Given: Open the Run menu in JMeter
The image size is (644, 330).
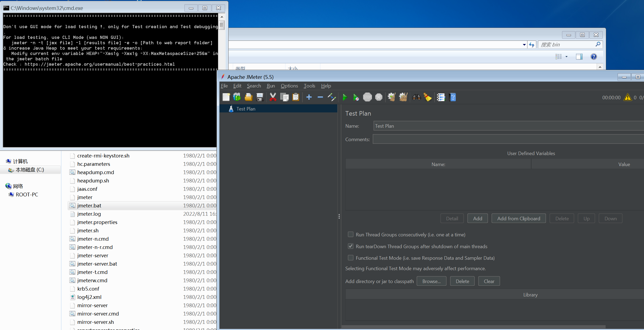Looking at the screenshot, I should click(x=271, y=86).
